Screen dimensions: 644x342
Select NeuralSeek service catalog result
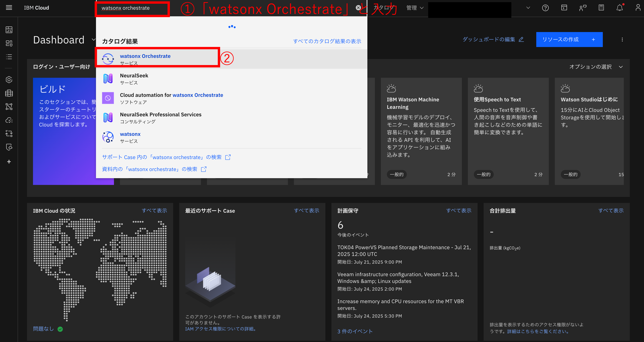coord(134,76)
